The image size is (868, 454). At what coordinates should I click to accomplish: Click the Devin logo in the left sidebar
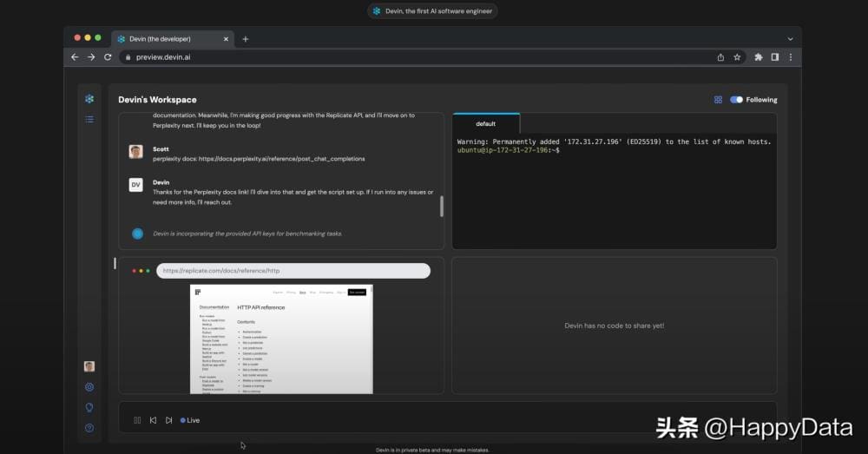click(89, 99)
